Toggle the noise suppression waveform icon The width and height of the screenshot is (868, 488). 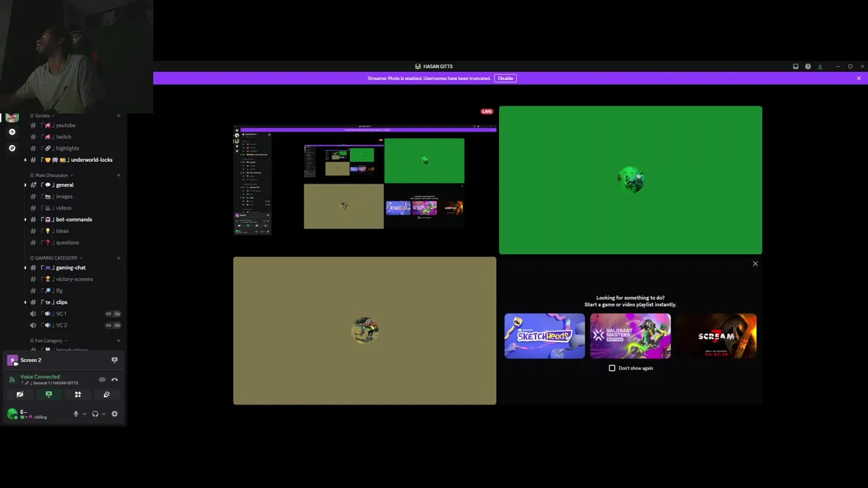(x=102, y=380)
